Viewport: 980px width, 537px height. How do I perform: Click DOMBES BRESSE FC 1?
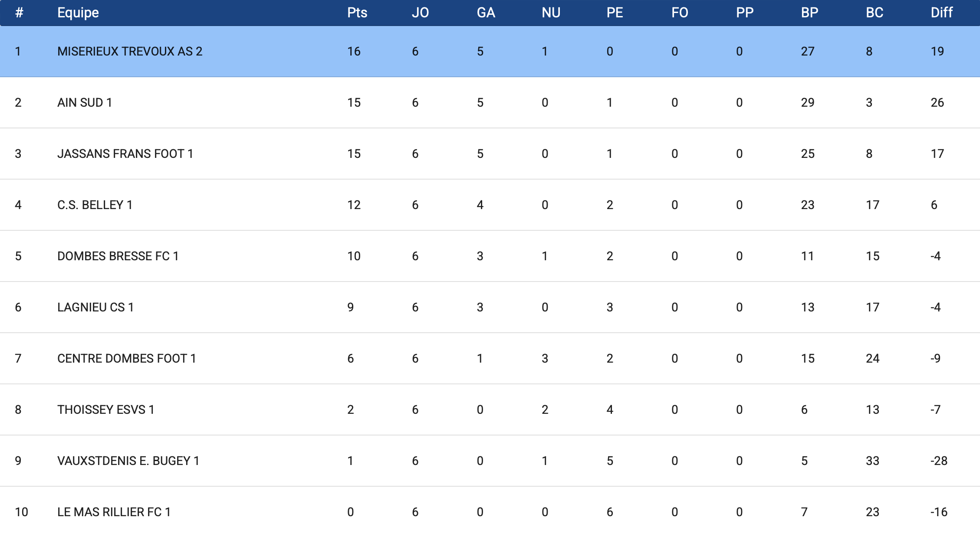click(x=118, y=256)
